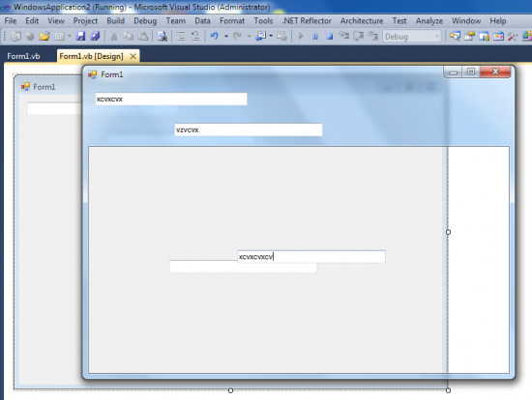This screenshot has width=532, height=400.
Task: Click the text box containing xcvxcvxcv
Action: point(311,257)
